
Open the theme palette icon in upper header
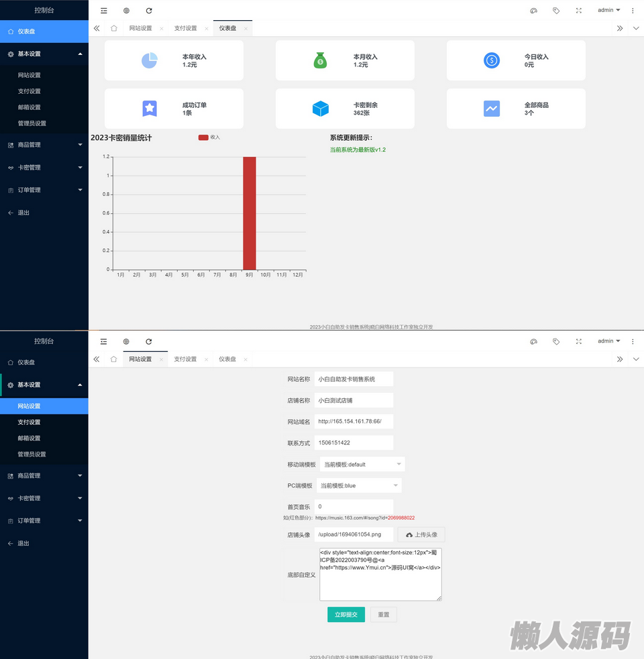point(533,11)
